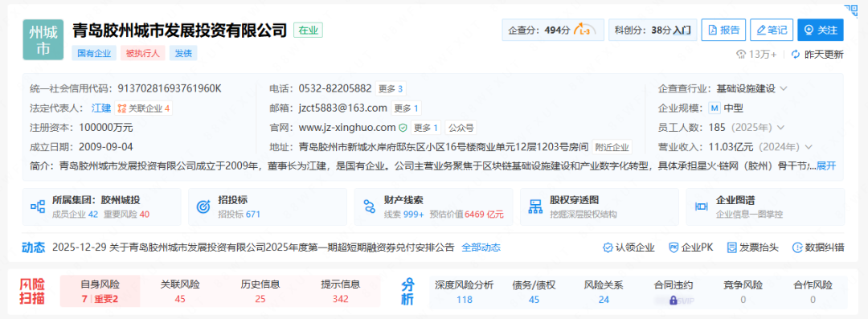This screenshot has width=868, height=319.
Task: Click the 招投标 target icon
Action: coord(203,207)
